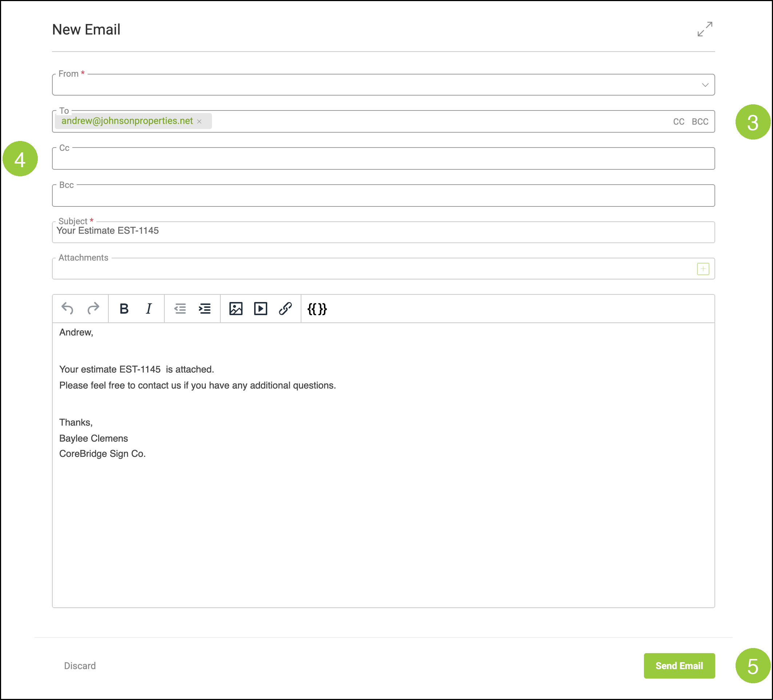Click in the To recipients field
Screen dimensions: 773x700
(384, 121)
